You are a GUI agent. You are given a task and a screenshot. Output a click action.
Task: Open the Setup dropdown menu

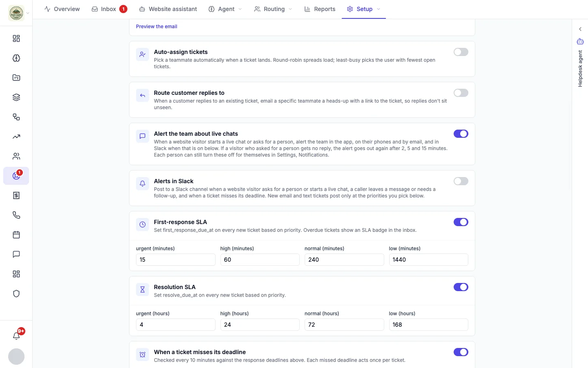(364, 9)
